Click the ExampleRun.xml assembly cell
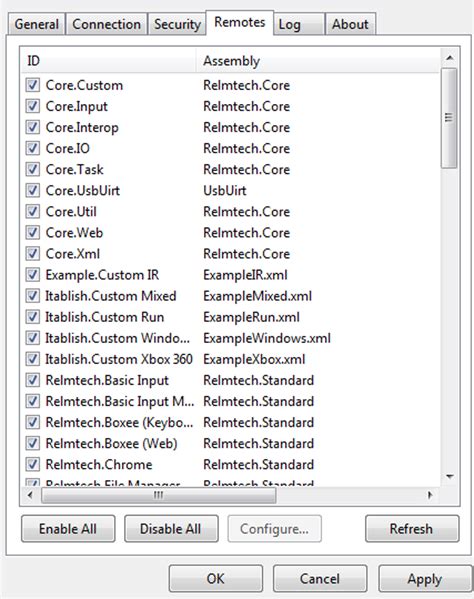 (251, 317)
